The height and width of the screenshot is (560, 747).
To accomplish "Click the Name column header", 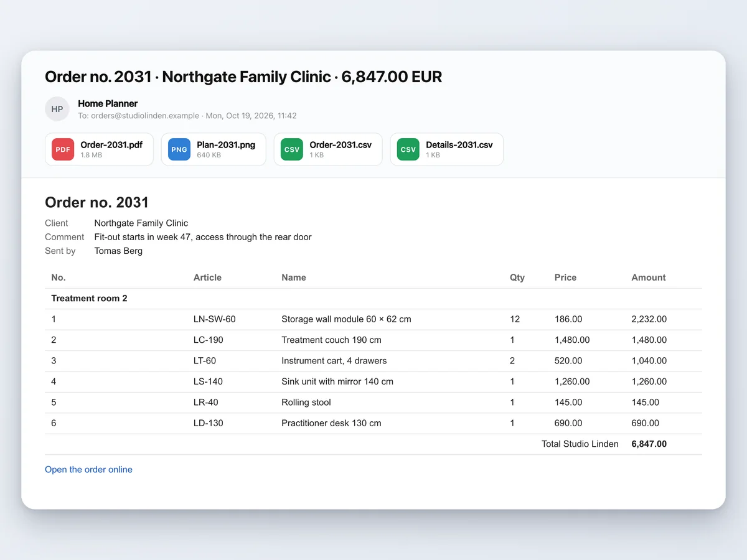I will click(x=294, y=278).
